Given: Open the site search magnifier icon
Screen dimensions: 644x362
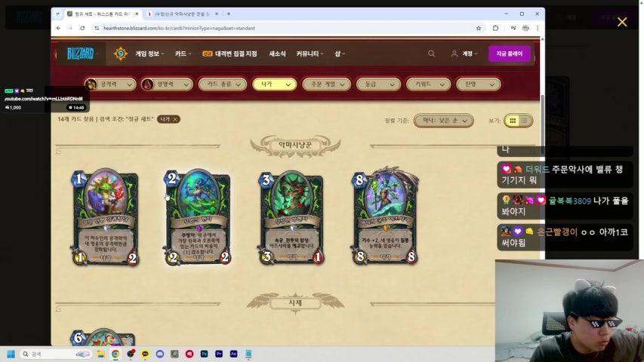Looking at the screenshot, I should click(x=431, y=54).
